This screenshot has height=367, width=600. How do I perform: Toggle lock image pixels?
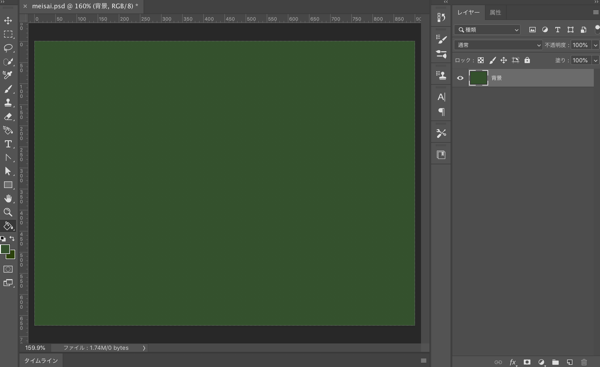click(493, 60)
